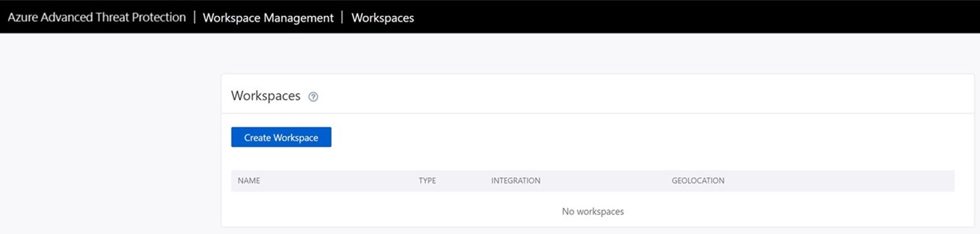This screenshot has height=234, width=980.
Task: Click the Workspaces panel heading text
Action: [x=266, y=96]
